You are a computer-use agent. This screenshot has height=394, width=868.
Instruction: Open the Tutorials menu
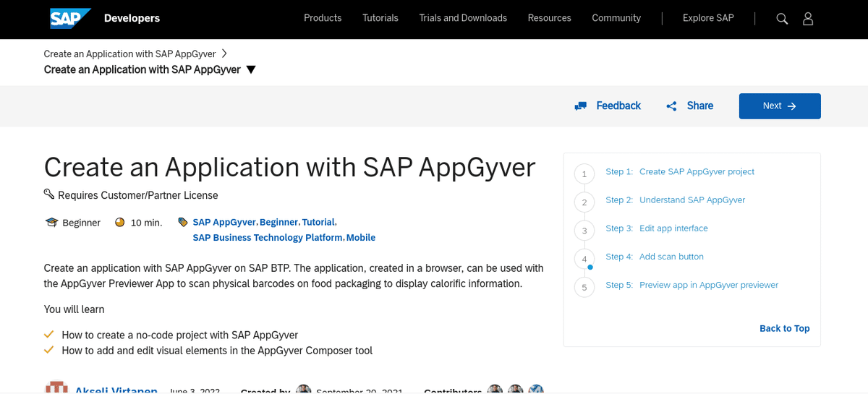(x=380, y=18)
